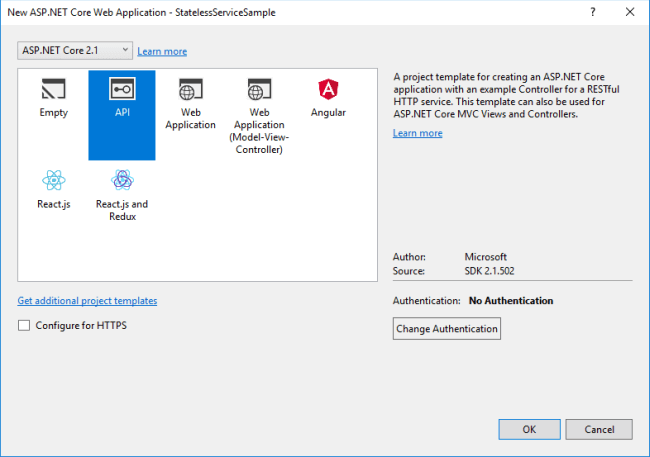This screenshot has height=457, width=650.
Task: Click the No Authentication text
Action: tap(511, 301)
